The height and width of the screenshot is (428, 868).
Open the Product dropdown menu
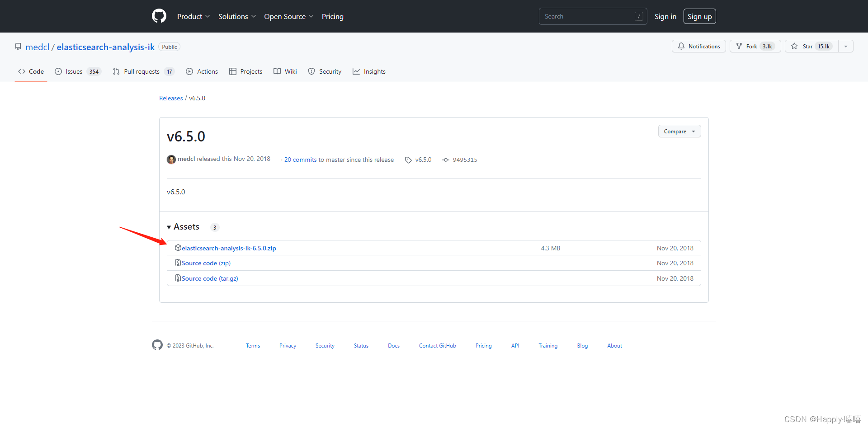click(x=193, y=16)
